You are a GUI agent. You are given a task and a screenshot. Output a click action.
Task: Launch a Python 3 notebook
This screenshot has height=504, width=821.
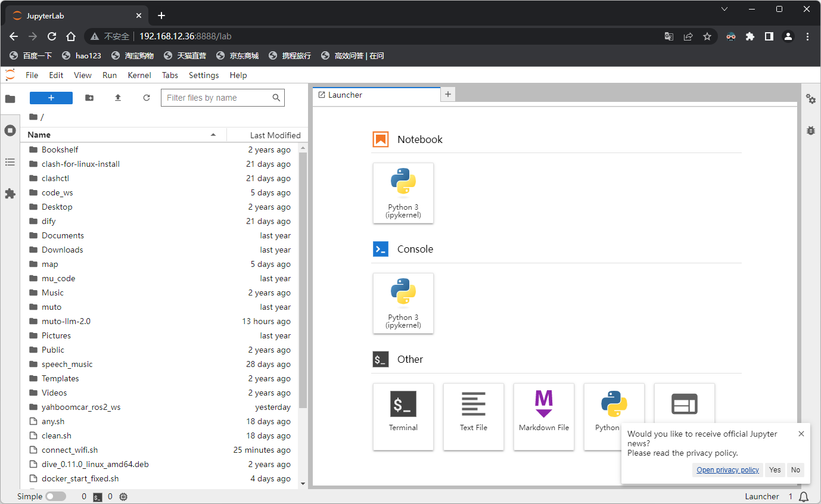tap(403, 193)
